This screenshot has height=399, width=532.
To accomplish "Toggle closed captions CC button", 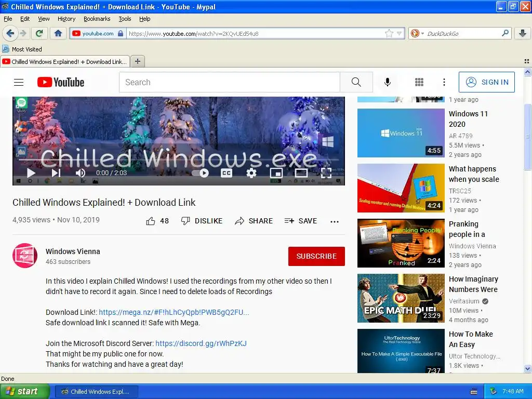I will pos(227,173).
